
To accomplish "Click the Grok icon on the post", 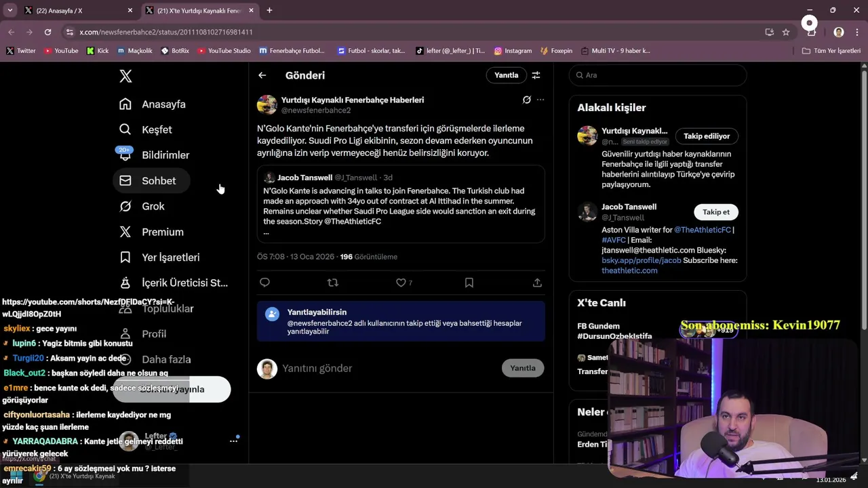I will (526, 100).
